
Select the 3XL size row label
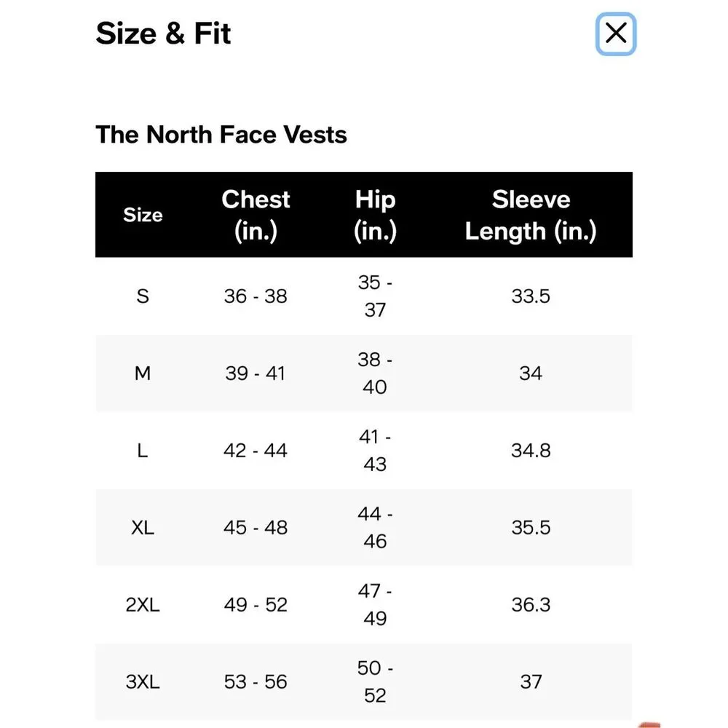pos(143,681)
